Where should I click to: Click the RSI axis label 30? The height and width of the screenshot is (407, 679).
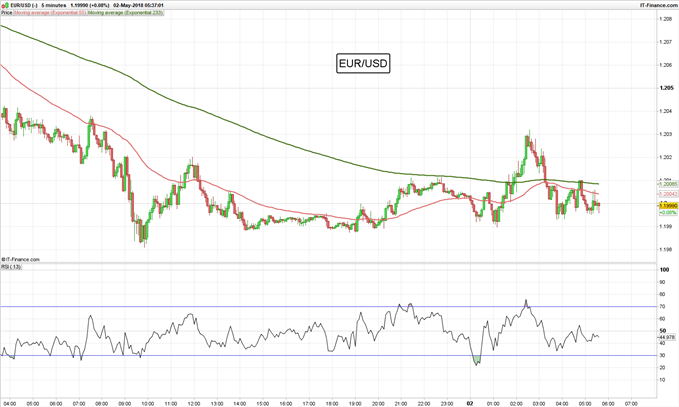pos(662,355)
